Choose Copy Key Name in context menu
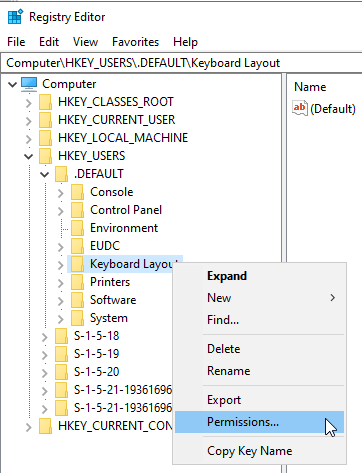 (260, 451)
